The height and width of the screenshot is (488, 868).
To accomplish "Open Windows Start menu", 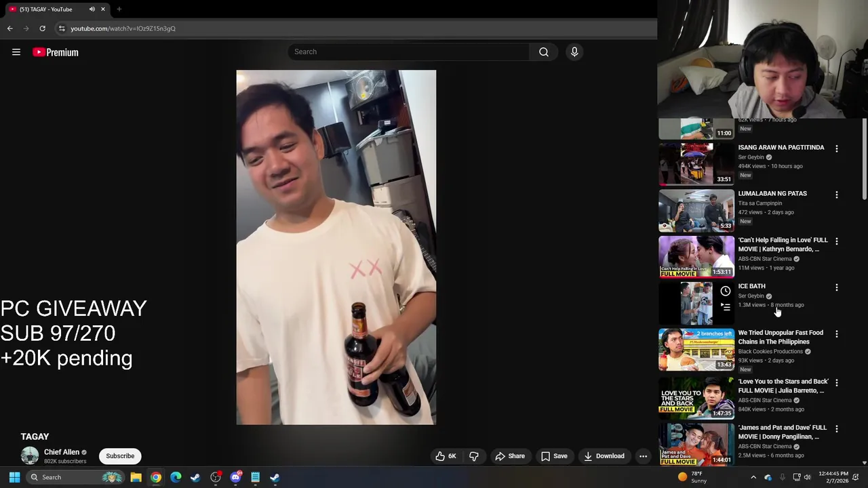I will point(14,477).
